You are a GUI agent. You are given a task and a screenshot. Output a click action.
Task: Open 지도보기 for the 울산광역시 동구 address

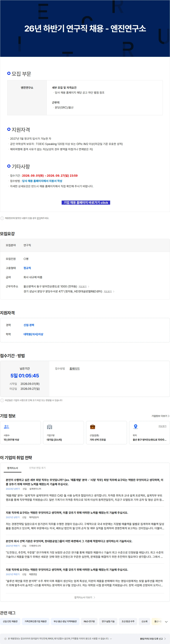pos(83,286)
